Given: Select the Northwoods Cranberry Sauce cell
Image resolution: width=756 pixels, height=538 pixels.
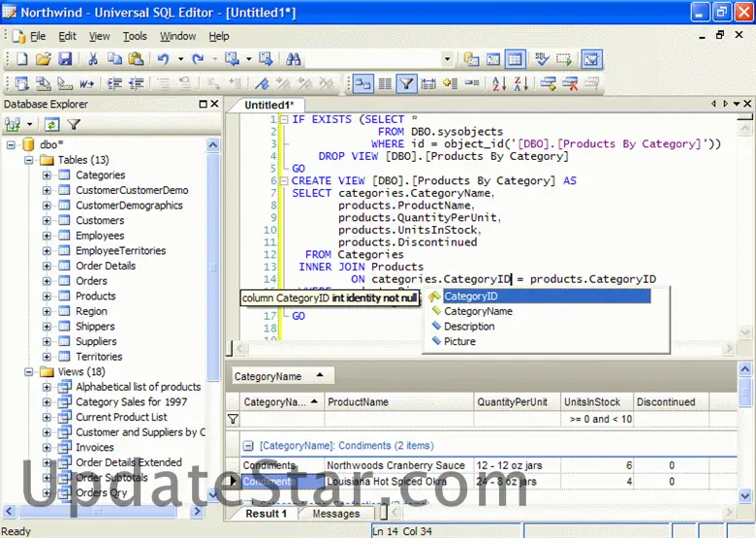Looking at the screenshot, I should pyautogui.click(x=399, y=465).
